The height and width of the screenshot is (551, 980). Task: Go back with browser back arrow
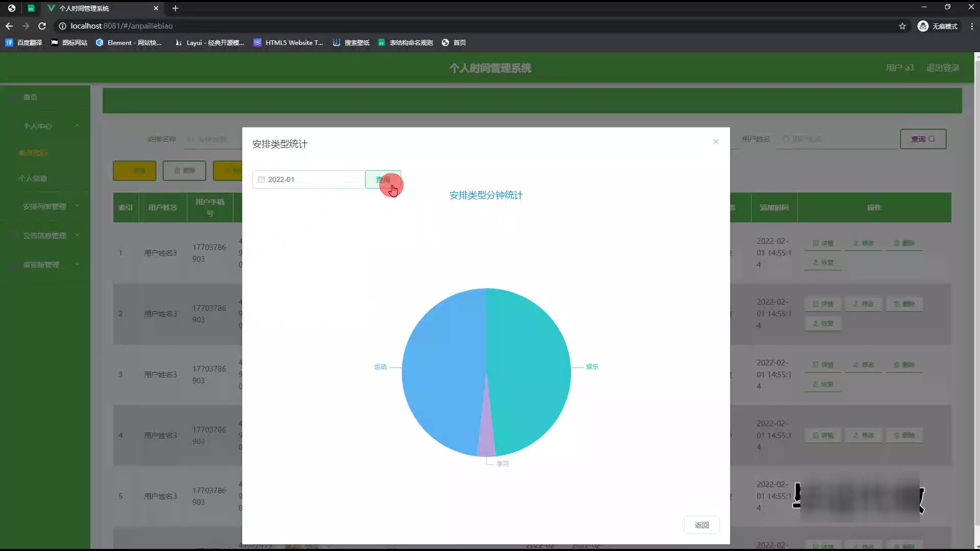click(x=9, y=26)
